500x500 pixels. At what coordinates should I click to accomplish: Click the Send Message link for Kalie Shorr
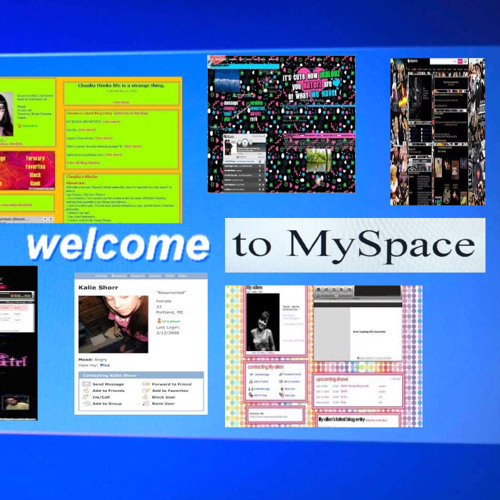108,384
